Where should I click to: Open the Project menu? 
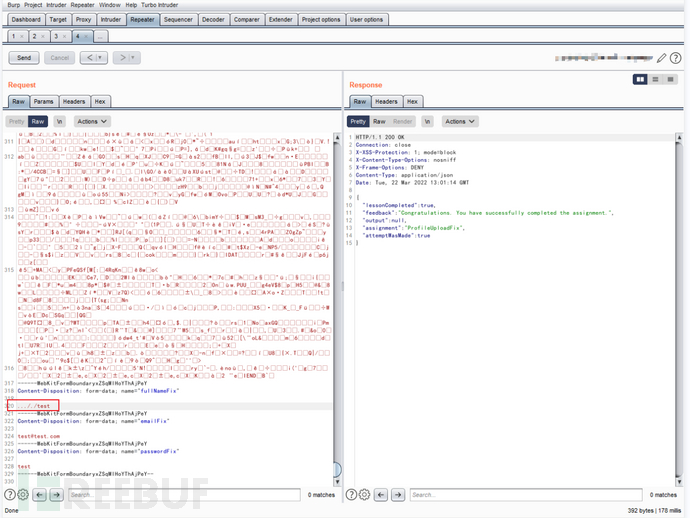click(33, 5)
